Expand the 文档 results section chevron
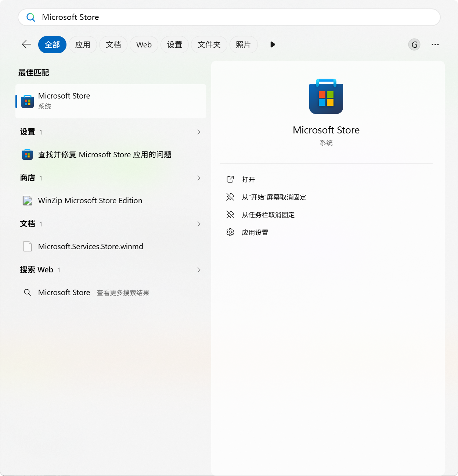The image size is (458, 476). pyautogui.click(x=199, y=224)
